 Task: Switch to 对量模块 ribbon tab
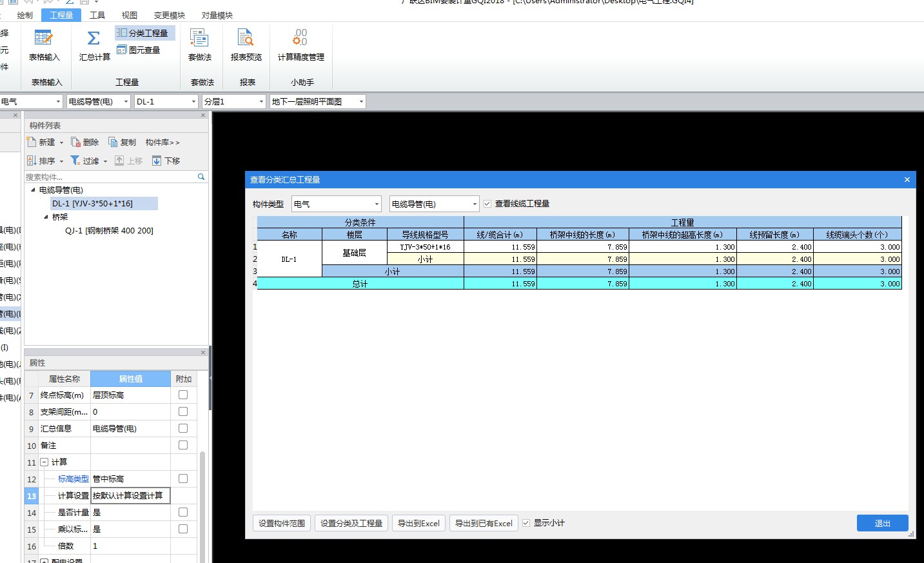click(x=217, y=15)
